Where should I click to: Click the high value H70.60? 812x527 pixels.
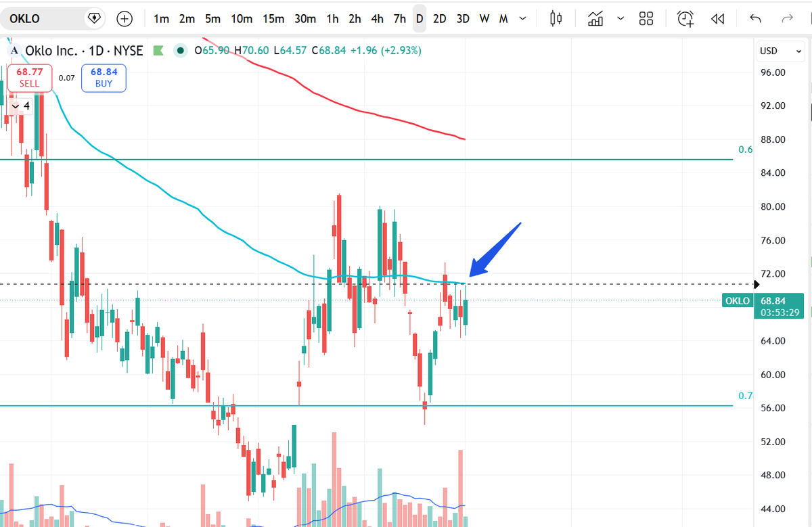pos(251,50)
